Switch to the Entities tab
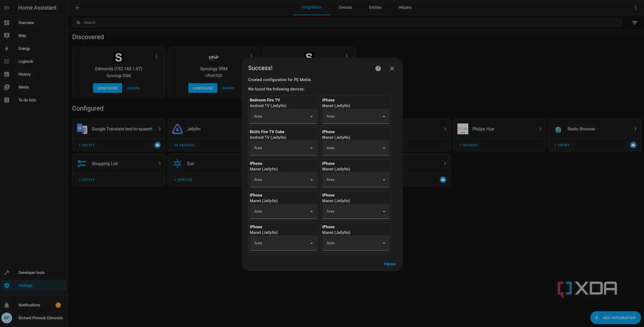The width and height of the screenshot is (644, 327). click(x=375, y=7)
